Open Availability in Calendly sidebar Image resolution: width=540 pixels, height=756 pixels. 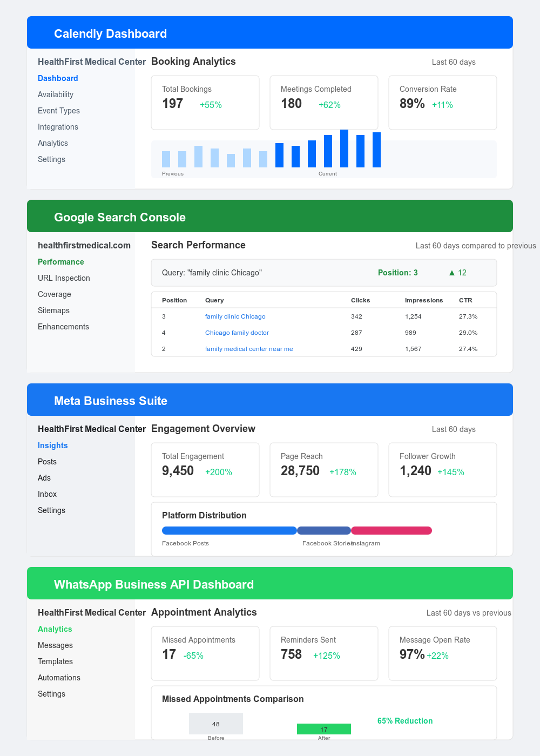pyautogui.click(x=56, y=94)
